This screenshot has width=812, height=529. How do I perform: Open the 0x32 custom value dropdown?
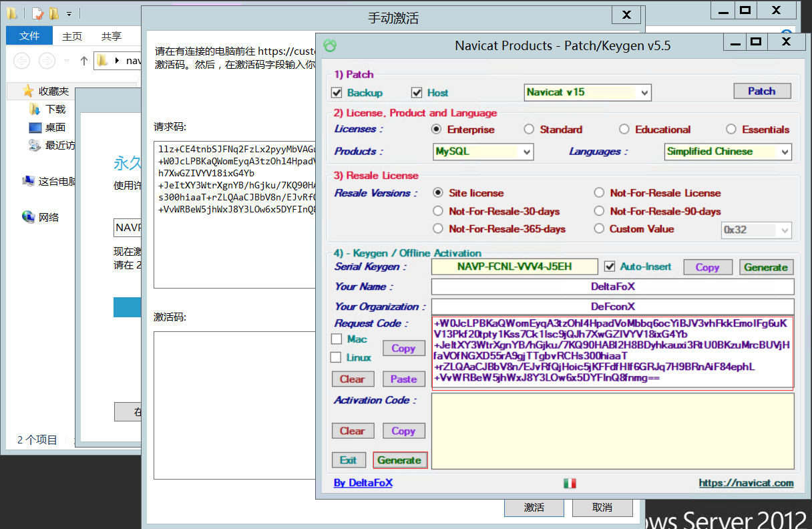757,230
